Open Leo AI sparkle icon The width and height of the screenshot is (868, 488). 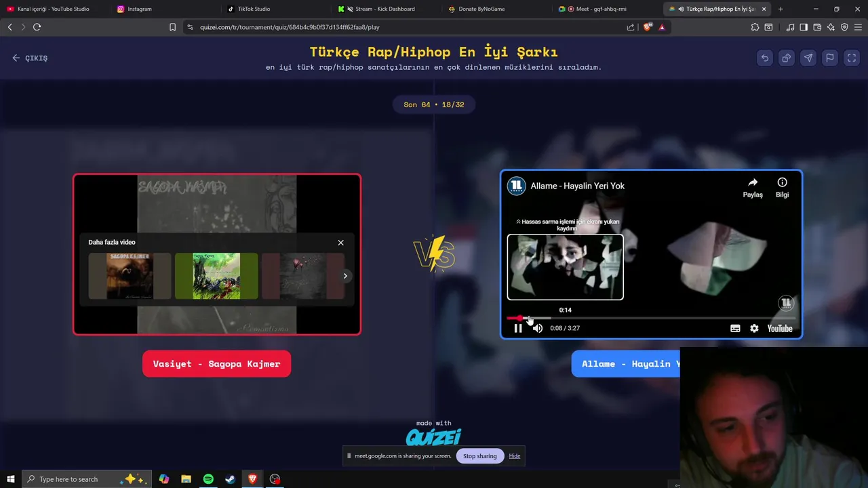(x=831, y=27)
